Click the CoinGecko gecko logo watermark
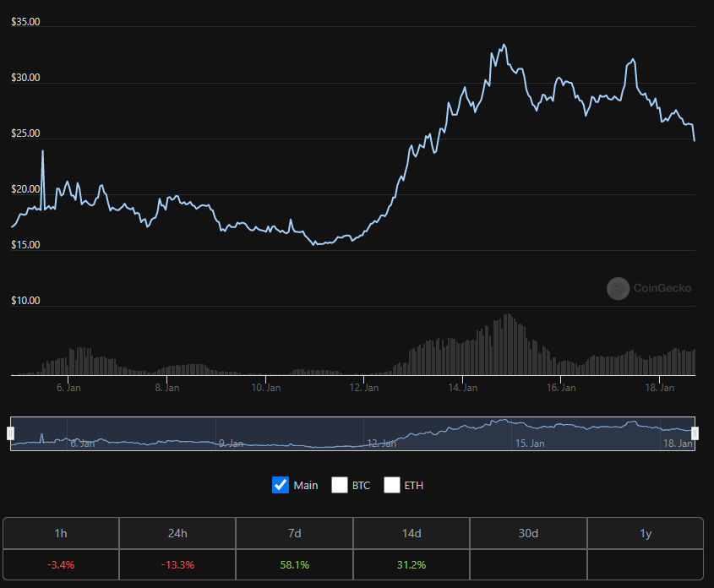The image size is (714, 588). [x=619, y=289]
